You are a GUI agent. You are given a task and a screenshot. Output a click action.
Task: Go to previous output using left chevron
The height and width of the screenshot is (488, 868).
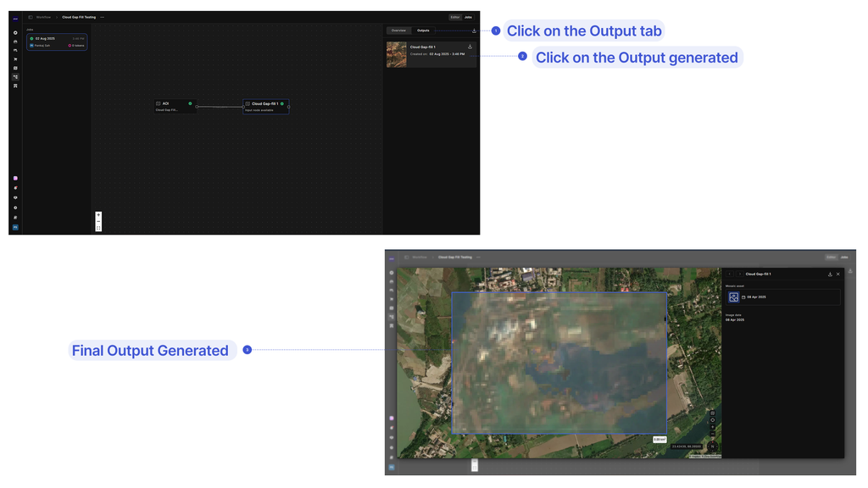[730, 274]
